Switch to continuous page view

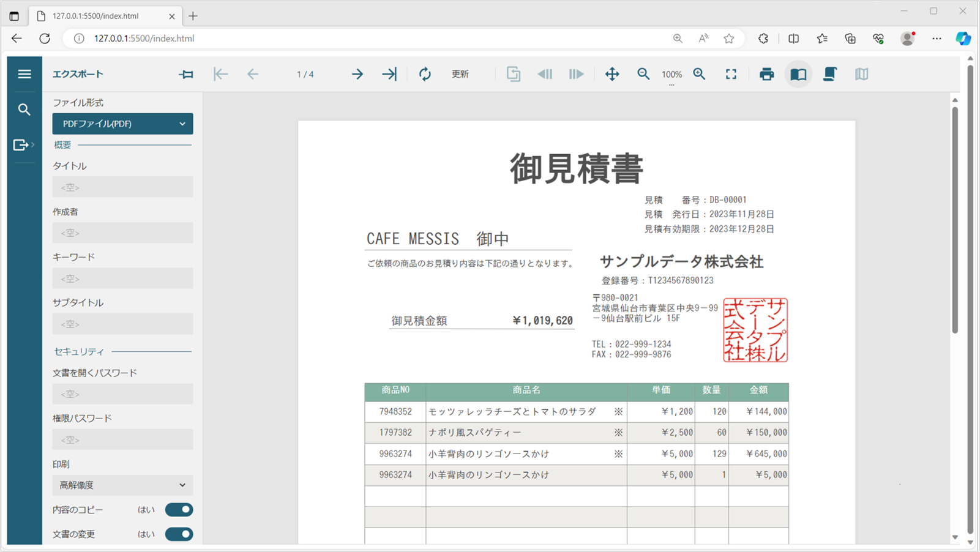[x=830, y=74]
